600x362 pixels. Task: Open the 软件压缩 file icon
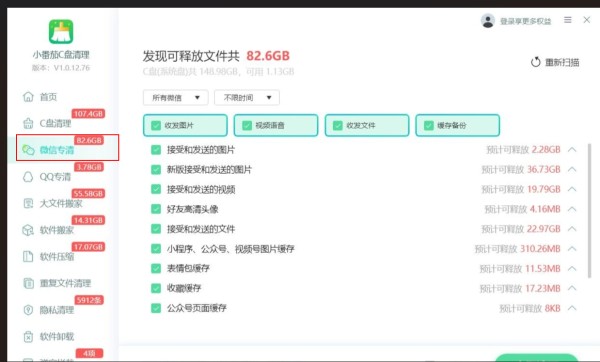[28, 256]
